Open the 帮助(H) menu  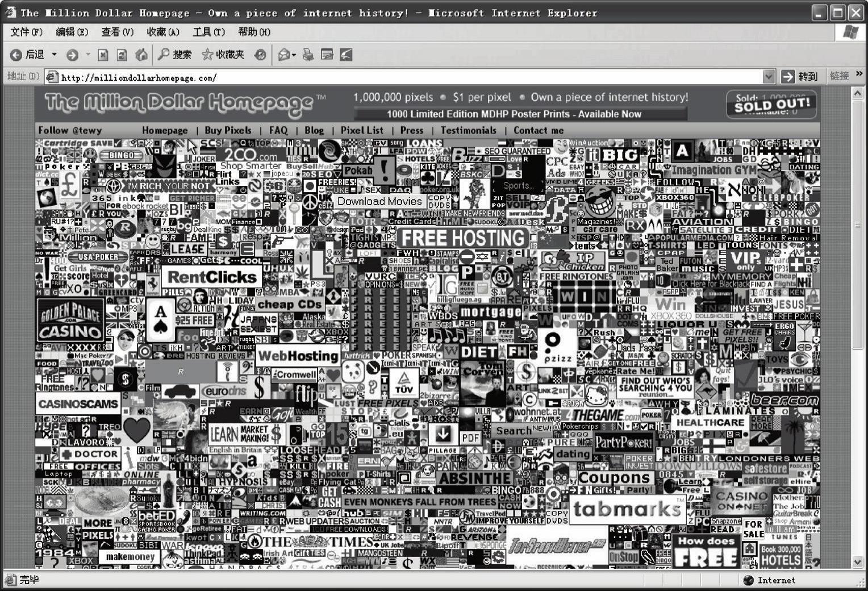(x=254, y=32)
